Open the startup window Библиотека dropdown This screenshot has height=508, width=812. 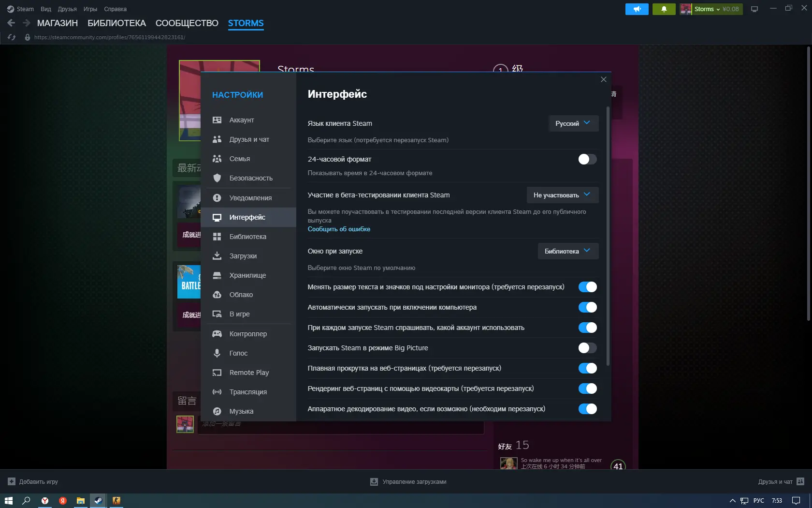pos(568,251)
